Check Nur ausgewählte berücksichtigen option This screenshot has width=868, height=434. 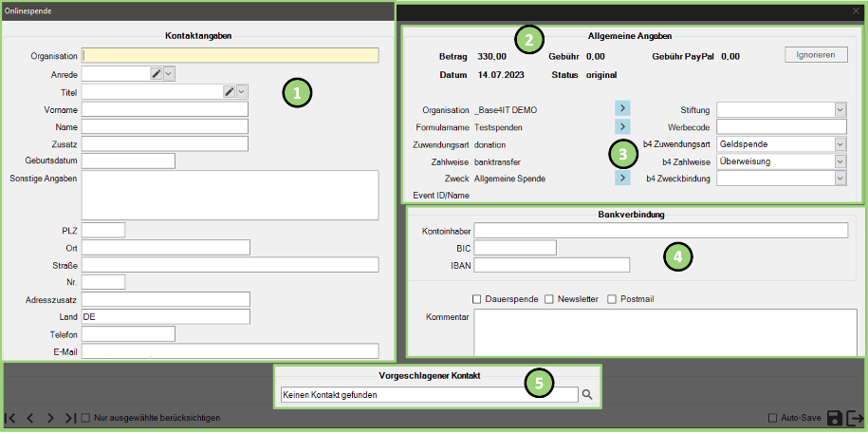pyautogui.click(x=86, y=418)
